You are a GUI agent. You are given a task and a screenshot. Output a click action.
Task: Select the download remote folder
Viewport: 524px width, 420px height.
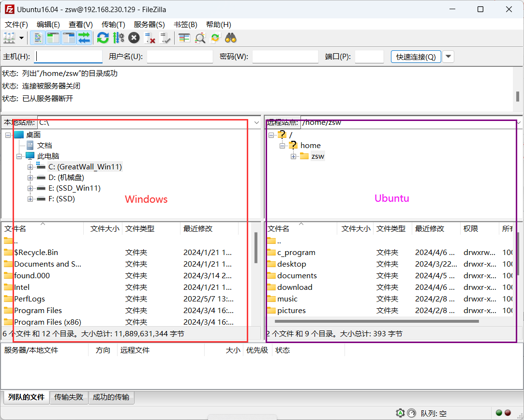point(295,287)
